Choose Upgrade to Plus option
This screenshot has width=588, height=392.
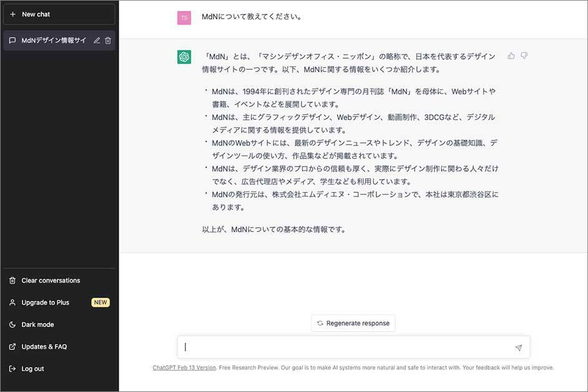pos(45,303)
